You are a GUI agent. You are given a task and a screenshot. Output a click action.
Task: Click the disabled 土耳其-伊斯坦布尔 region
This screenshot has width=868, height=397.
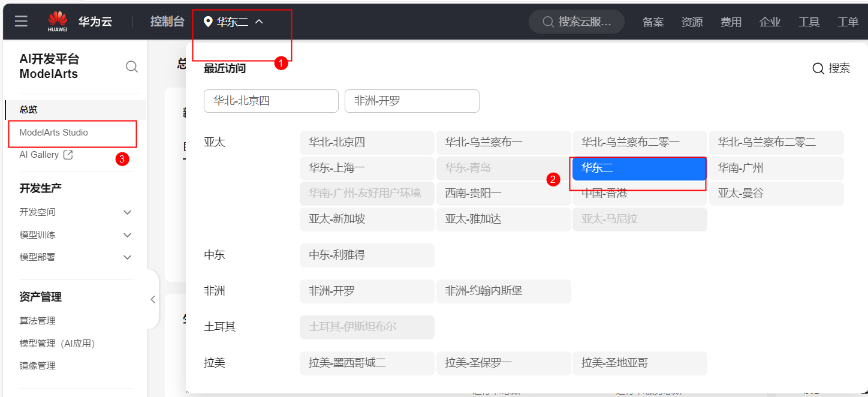point(367,327)
